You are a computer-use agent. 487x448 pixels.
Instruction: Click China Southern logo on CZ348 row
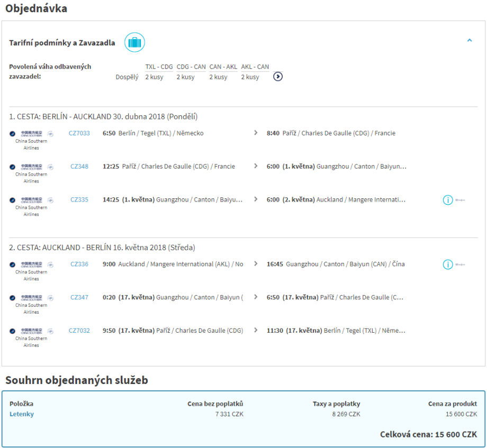[31, 167]
